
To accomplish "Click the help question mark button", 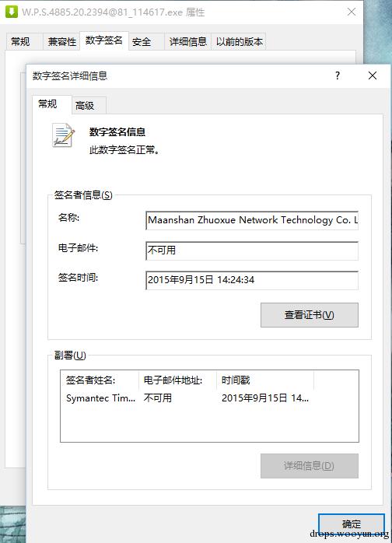I will click(x=338, y=75).
